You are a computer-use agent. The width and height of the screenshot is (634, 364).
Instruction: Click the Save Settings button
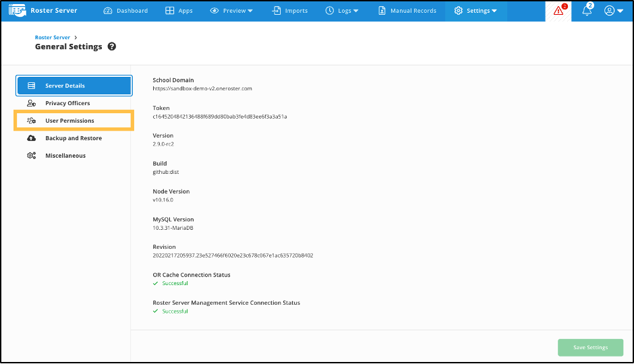[590, 347]
